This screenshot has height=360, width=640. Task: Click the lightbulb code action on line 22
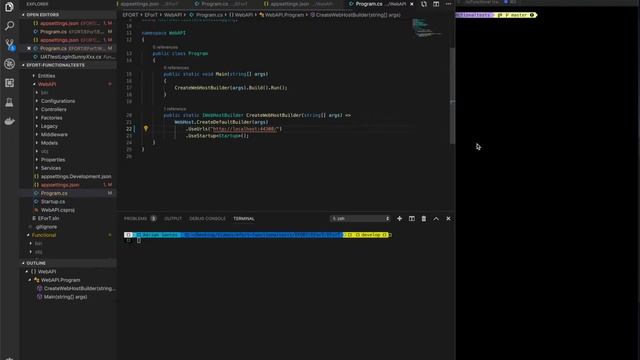(146, 129)
